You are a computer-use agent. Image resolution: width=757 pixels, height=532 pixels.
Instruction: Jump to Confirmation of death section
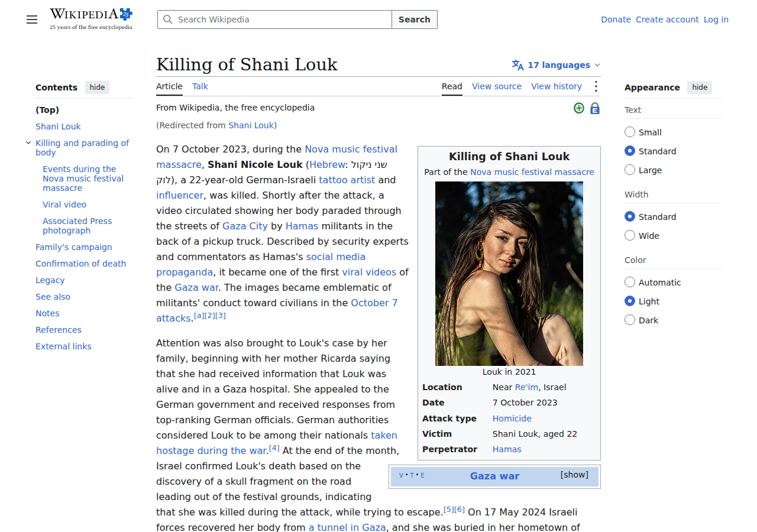tap(81, 264)
